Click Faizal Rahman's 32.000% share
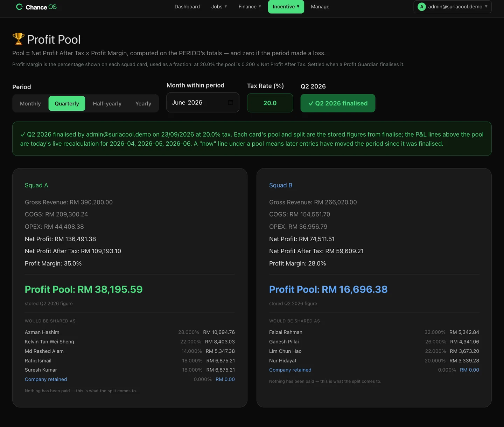Viewport: 504px width, 427px height. [435, 332]
